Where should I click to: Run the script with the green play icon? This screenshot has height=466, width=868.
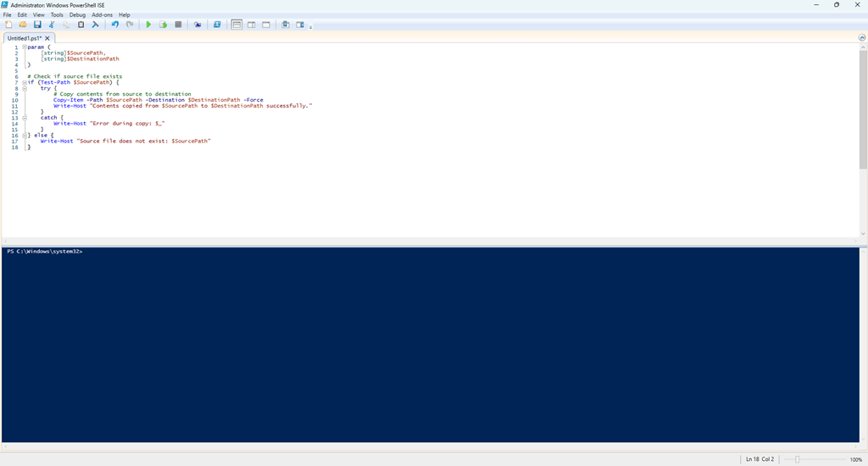coord(148,25)
